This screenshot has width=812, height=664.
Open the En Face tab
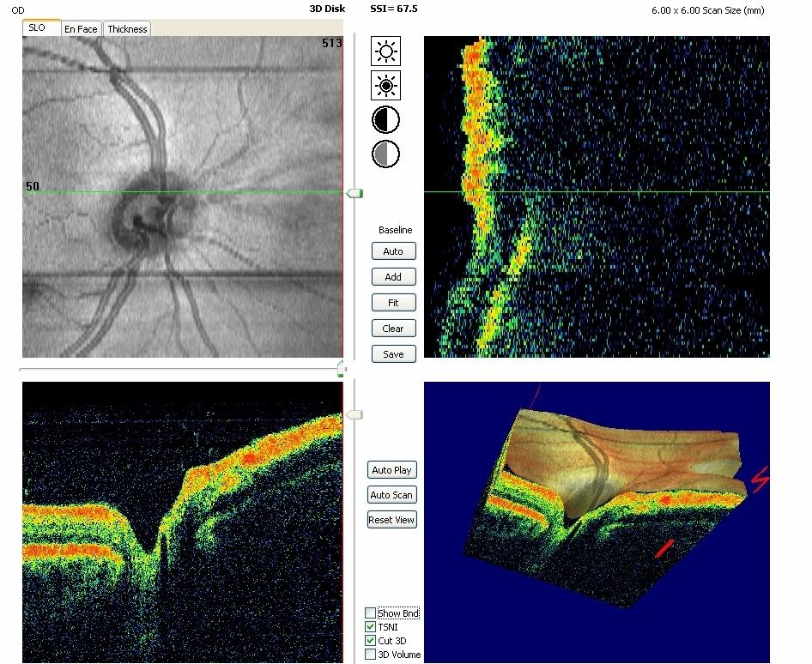click(81, 29)
